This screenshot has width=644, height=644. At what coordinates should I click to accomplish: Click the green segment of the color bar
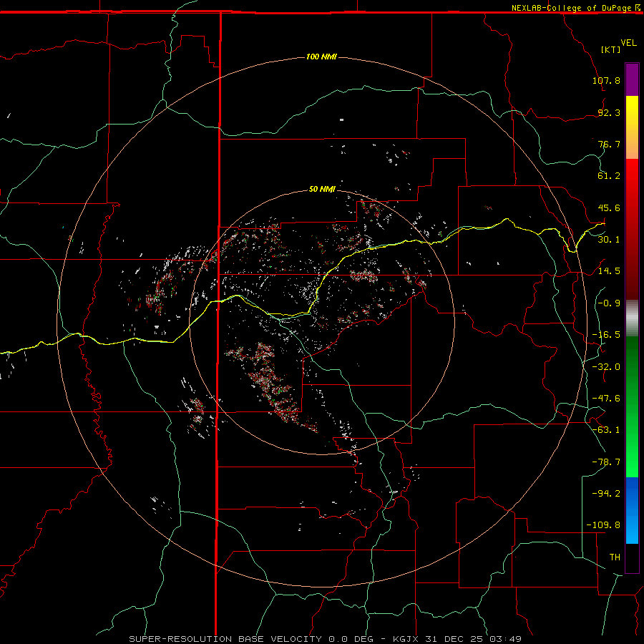click(x=632, y=406)
